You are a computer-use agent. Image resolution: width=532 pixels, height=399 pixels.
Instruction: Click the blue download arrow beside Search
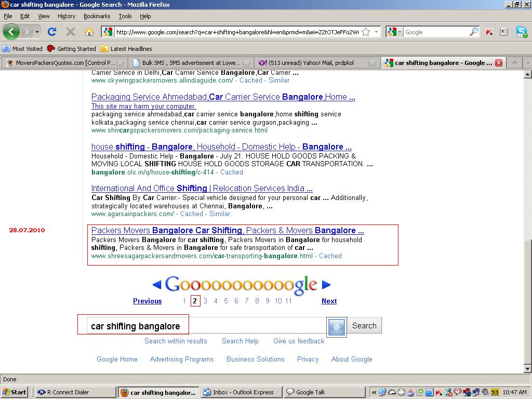pos(337,327)
